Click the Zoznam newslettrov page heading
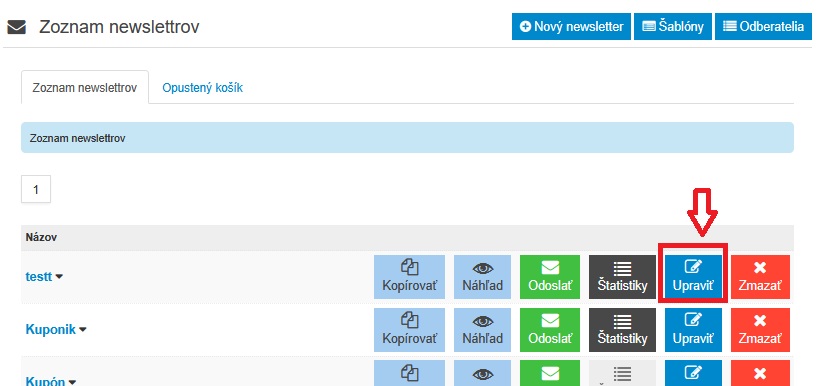Image resolution: width=818 pixels, height=386 pixels. tap(119, 27)
